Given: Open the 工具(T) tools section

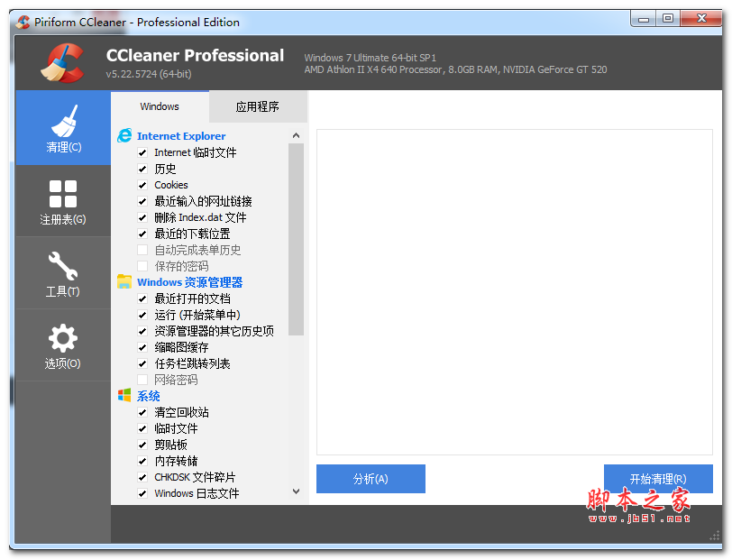Looking at the screenshot, I should 63,273.
